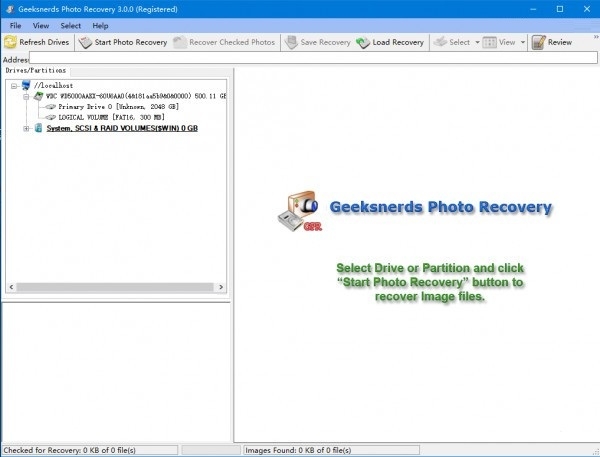Switch to the Drives/Partitions tab
Viewport: 600px width, 457px height.
point(36,70)
